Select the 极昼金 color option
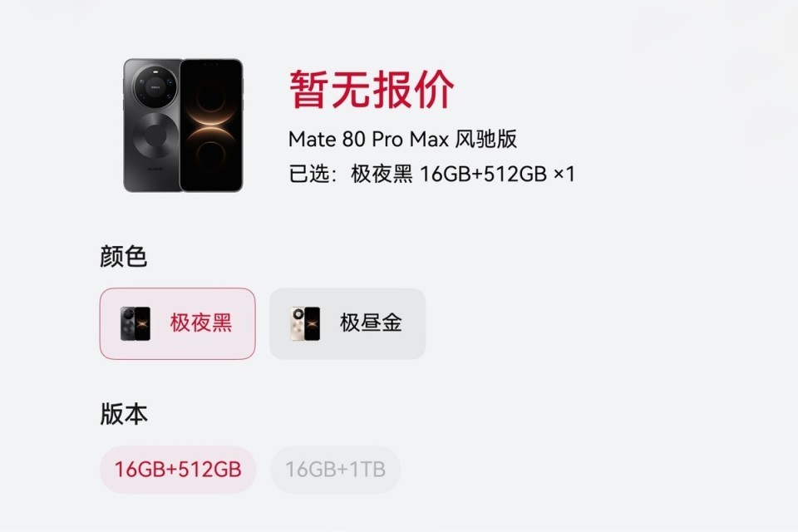 tap(347, 324)
